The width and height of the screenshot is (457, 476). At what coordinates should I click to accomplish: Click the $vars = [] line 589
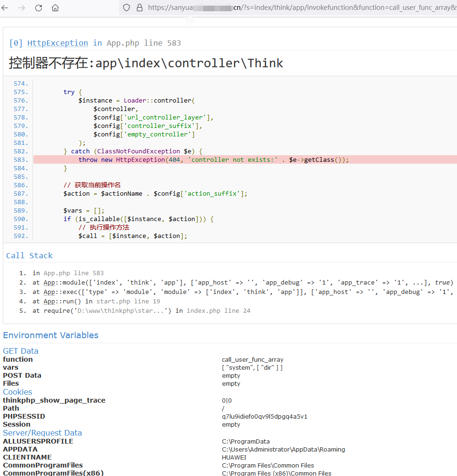[x=84, y=211]
